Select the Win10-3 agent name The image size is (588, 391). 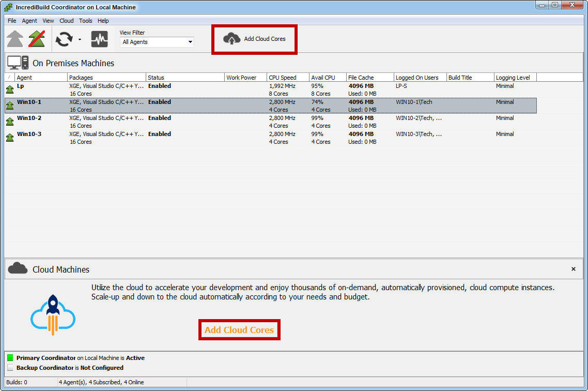pos(29,134)
